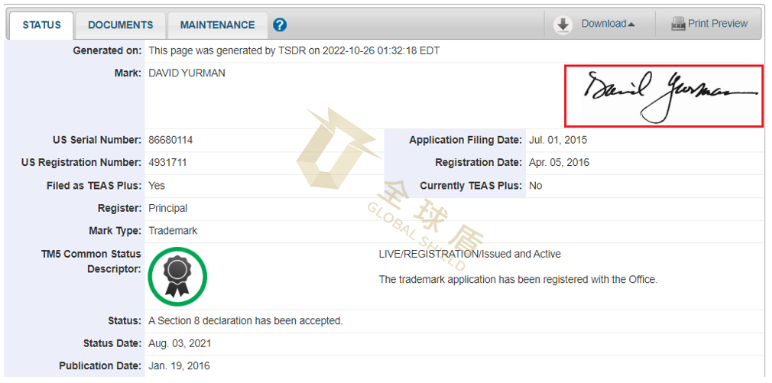Open the MAINTENANCE tab
Image resolution: width=772 pixels, height=383 pixels.
(x=217, y=25)
